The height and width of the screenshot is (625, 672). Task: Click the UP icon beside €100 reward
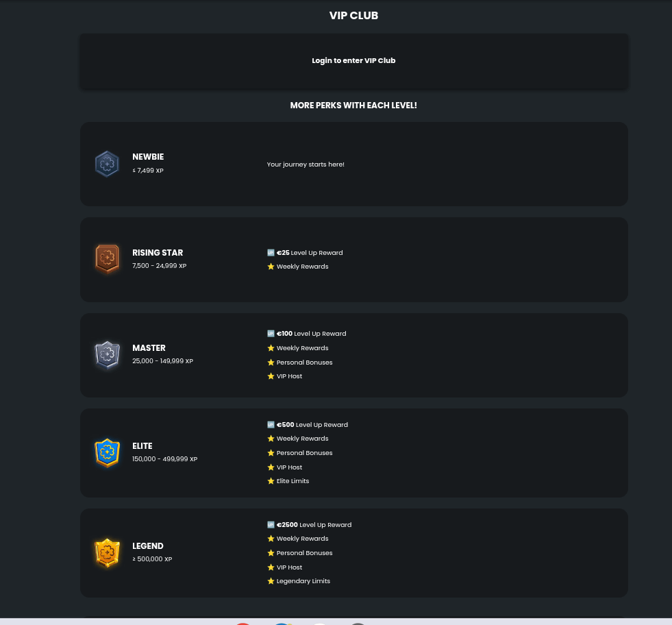point(271,334)
